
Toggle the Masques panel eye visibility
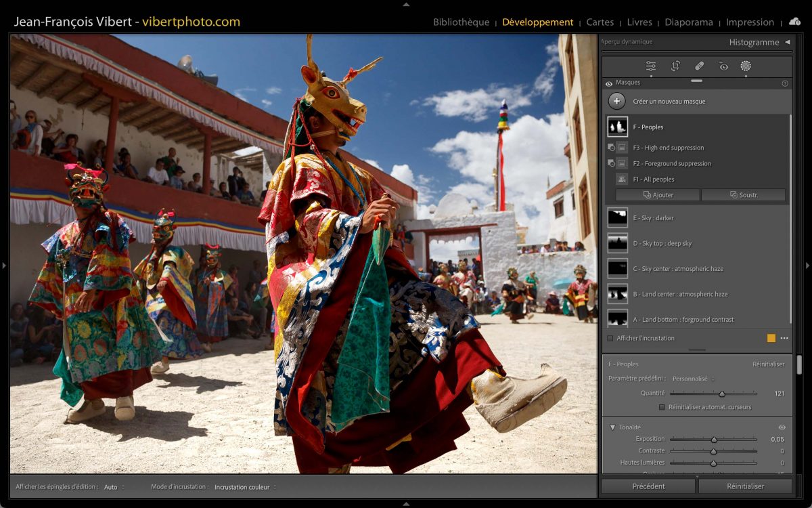click(609, 83)
